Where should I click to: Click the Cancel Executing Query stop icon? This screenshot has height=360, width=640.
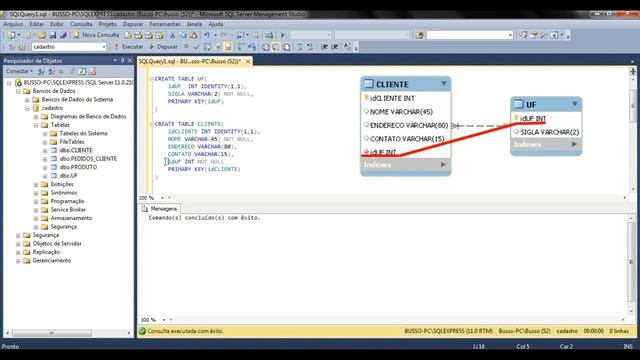click(186, 47)
